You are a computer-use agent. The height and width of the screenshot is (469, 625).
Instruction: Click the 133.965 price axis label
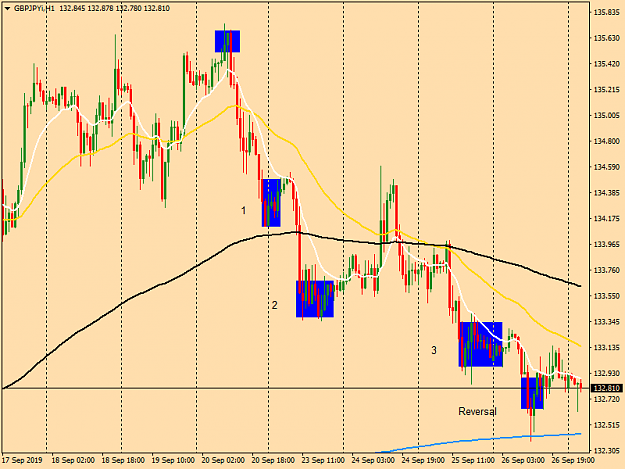(607, 244)
